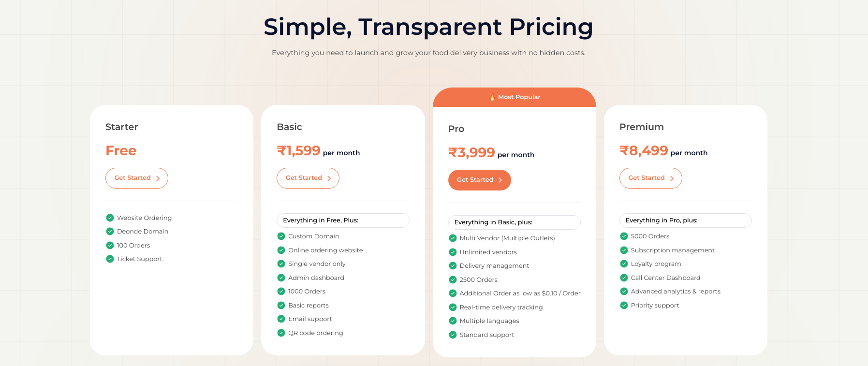Click the Loyalty program feature text

coord(656,264)
